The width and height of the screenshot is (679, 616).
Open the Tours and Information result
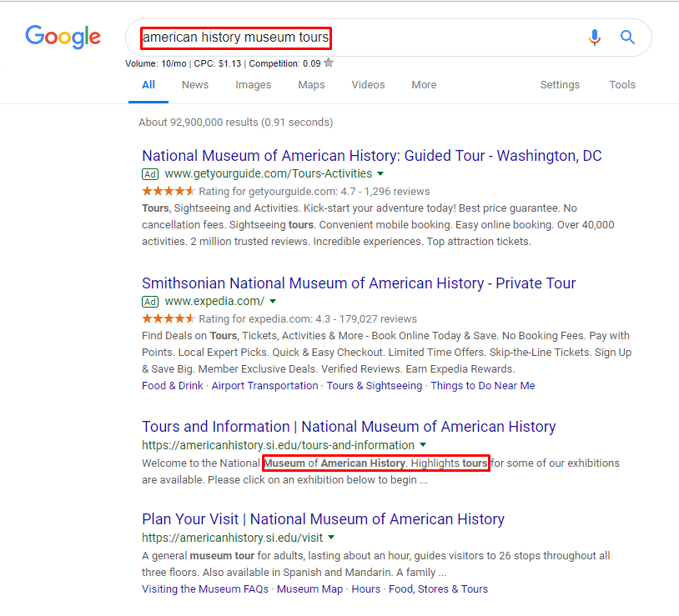tap(349, 427)
